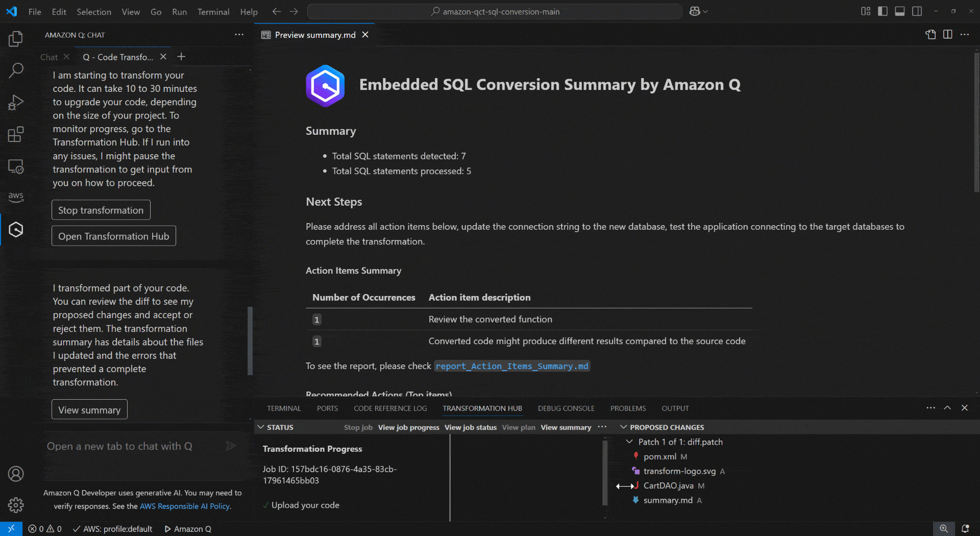Toggle the primary side bar visibility
This screenshot has width=980, height=536.
click(x=883, y=11)
